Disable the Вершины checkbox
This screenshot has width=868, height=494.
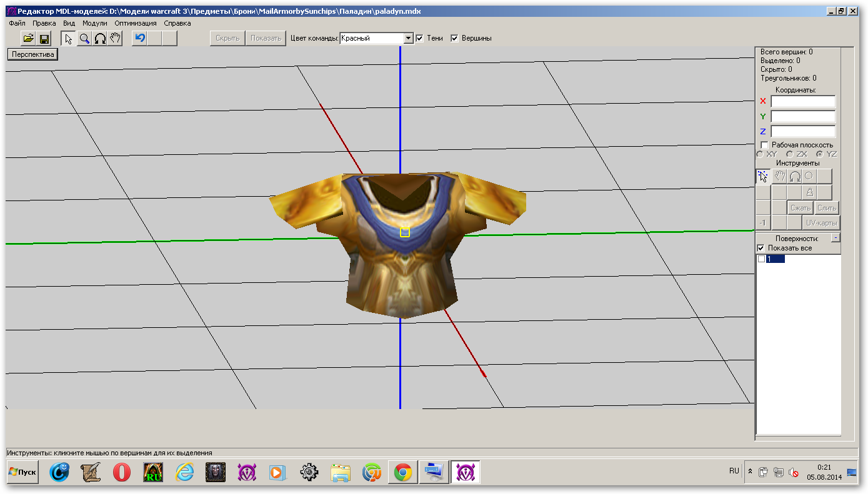pos(454,38)
